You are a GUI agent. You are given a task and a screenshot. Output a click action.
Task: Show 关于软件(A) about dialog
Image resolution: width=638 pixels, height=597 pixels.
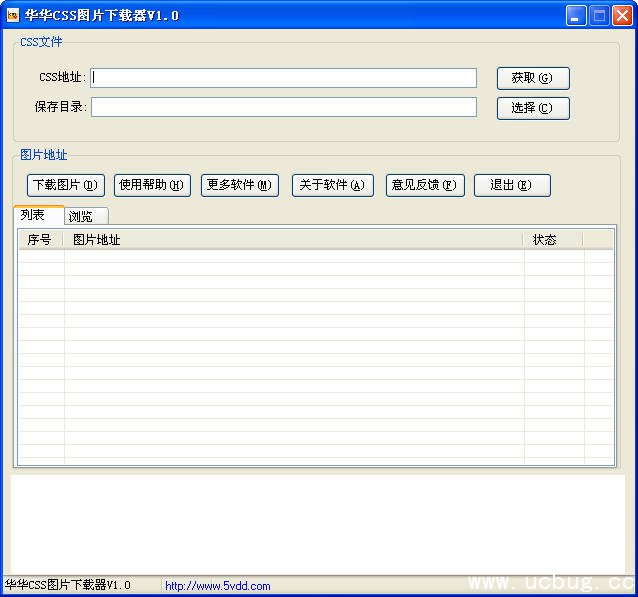pyautogui.click(x=332, y=185)
